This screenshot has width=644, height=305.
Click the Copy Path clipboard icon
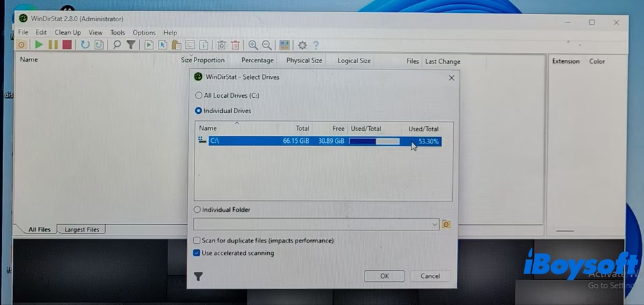(176, 45)
